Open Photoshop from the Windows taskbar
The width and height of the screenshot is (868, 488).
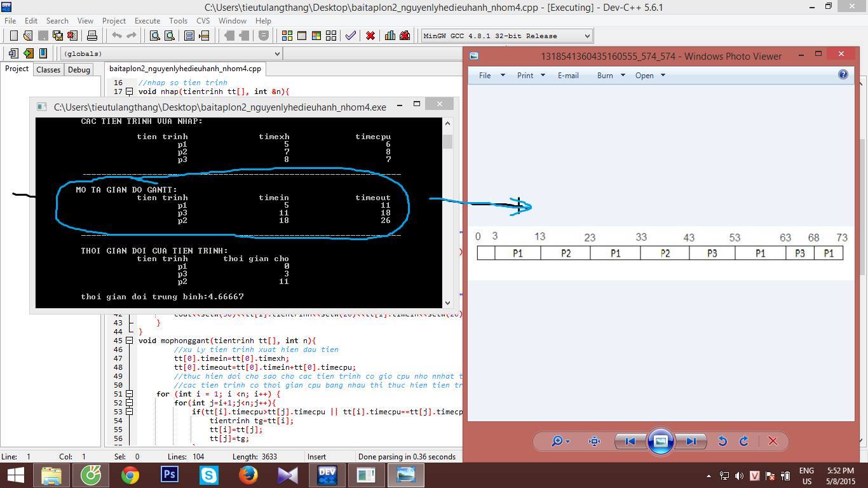[170, 475]
